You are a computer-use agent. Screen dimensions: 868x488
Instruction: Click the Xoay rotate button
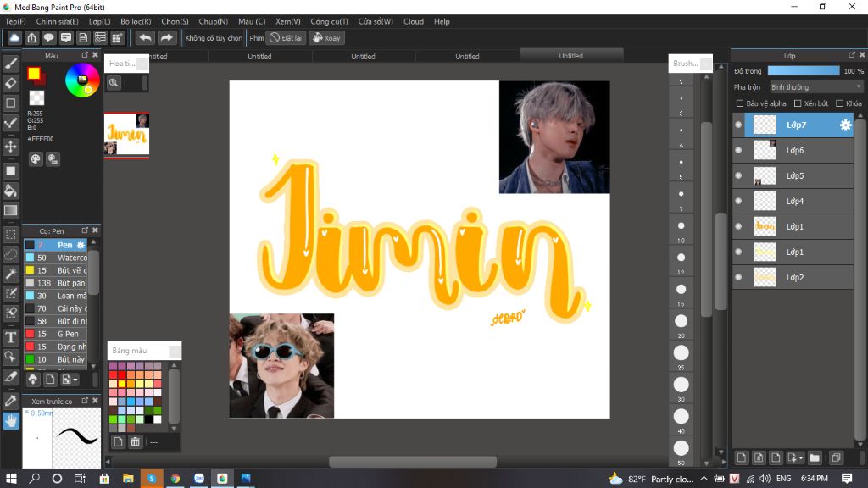(326, 37)
